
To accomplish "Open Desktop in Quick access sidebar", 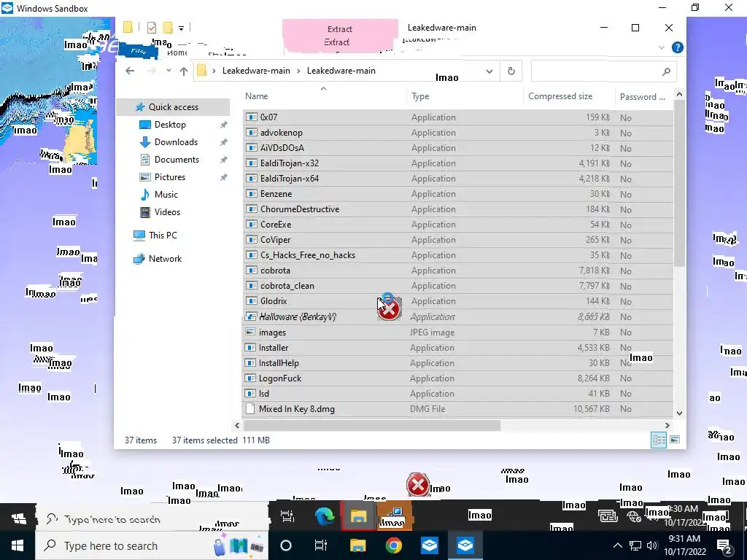I will click(x=169, y=124).
